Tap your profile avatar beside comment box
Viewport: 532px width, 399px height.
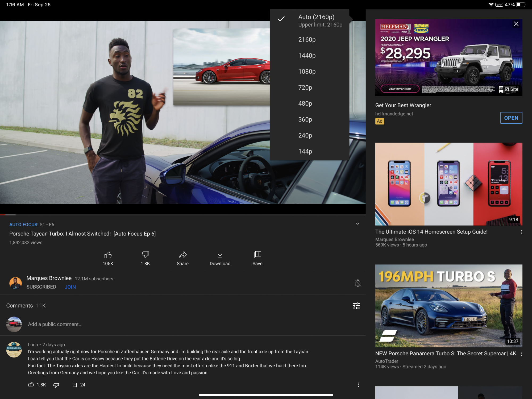14,324
